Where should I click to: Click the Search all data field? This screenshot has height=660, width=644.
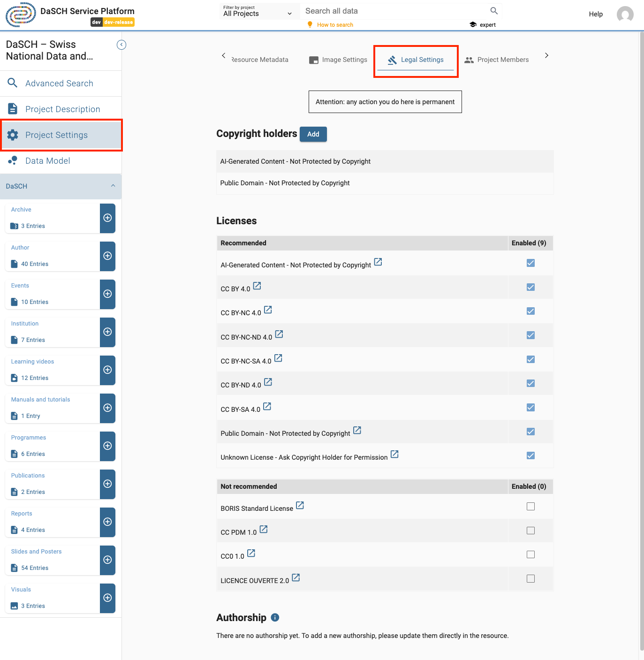(x=394, y=11)
